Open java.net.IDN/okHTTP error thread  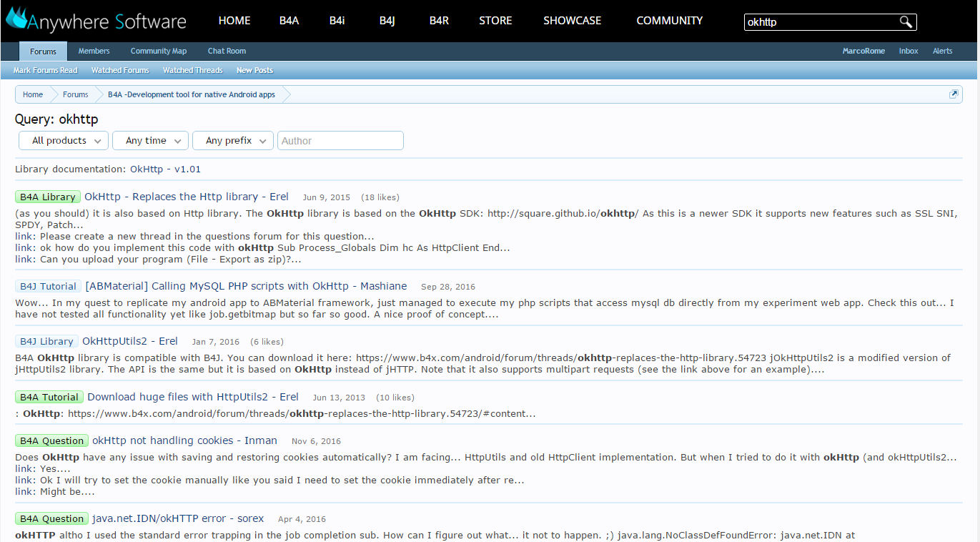178,518
